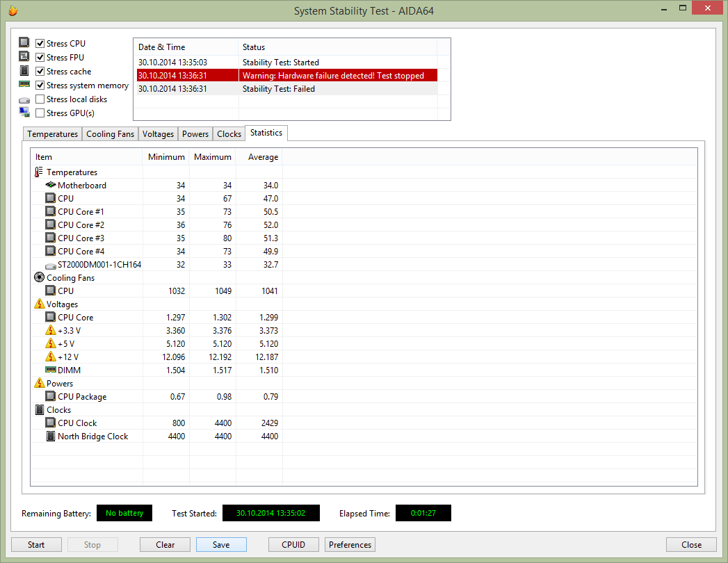Click the Clear button
The height and width of the screenshot is (563, 728).
tap(165, 544)
